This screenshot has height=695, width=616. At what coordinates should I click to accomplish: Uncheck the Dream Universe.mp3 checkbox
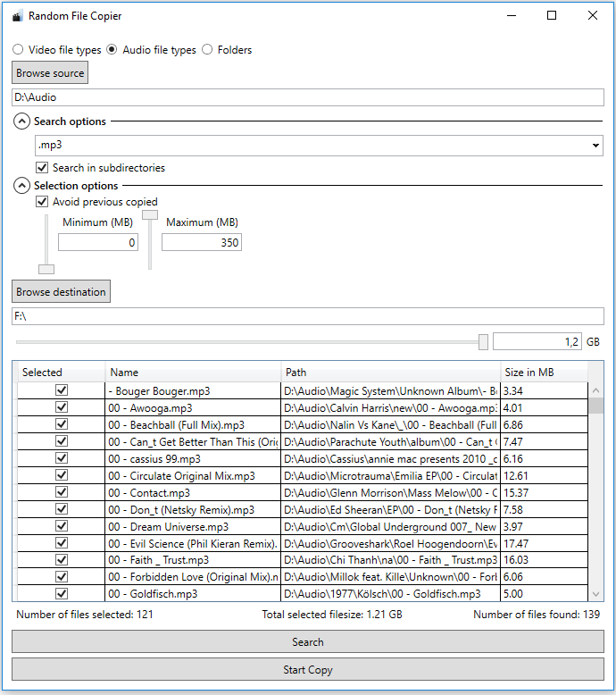(x=62, y=526)
